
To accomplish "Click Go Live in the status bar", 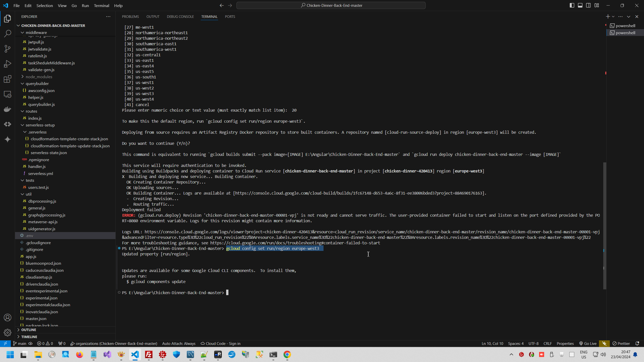I will (x=588, y=343).
